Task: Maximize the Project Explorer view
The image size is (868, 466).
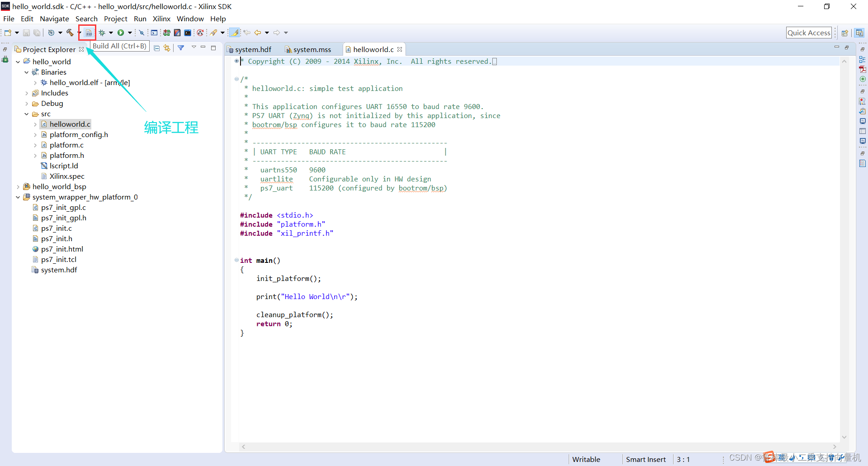Action: pos(213,48)
